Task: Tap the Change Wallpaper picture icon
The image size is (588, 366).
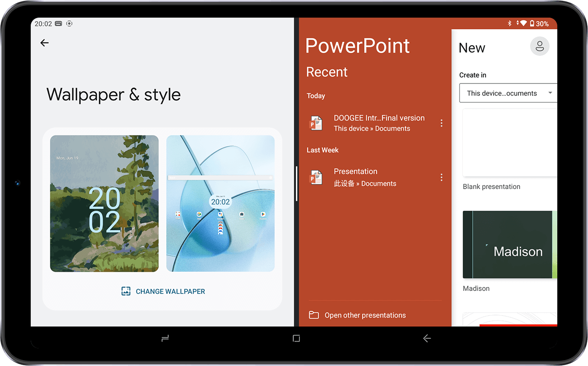Action: click(x=126, y=292)
